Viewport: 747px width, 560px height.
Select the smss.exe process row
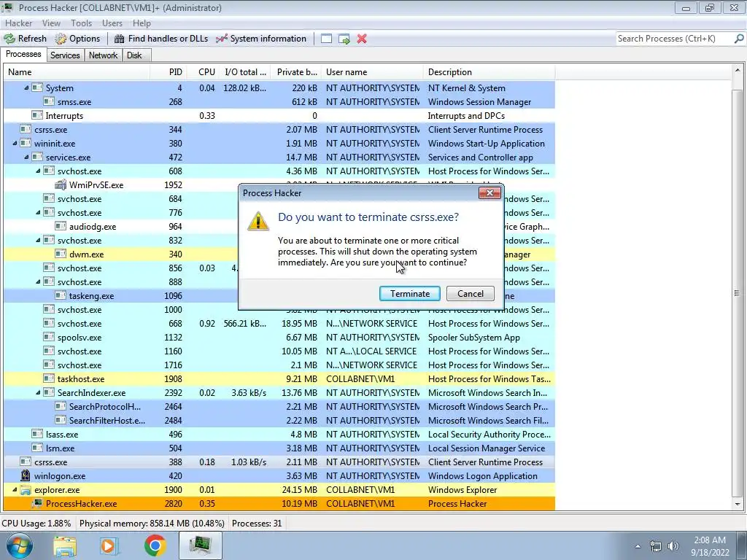(279, 102)
